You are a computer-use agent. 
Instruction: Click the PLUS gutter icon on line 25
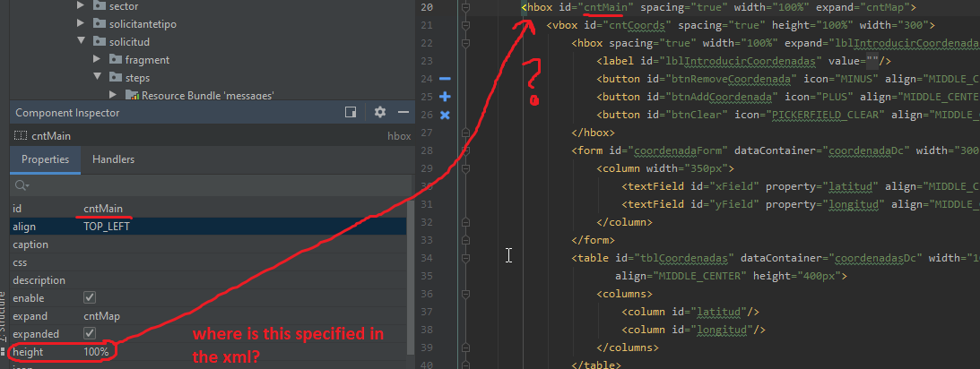pyautogui.click(x=445, y=97)
